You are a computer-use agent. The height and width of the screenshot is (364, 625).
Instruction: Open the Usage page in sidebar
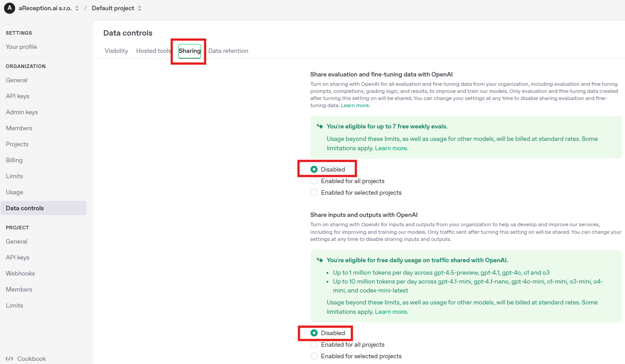pos(14,192)
